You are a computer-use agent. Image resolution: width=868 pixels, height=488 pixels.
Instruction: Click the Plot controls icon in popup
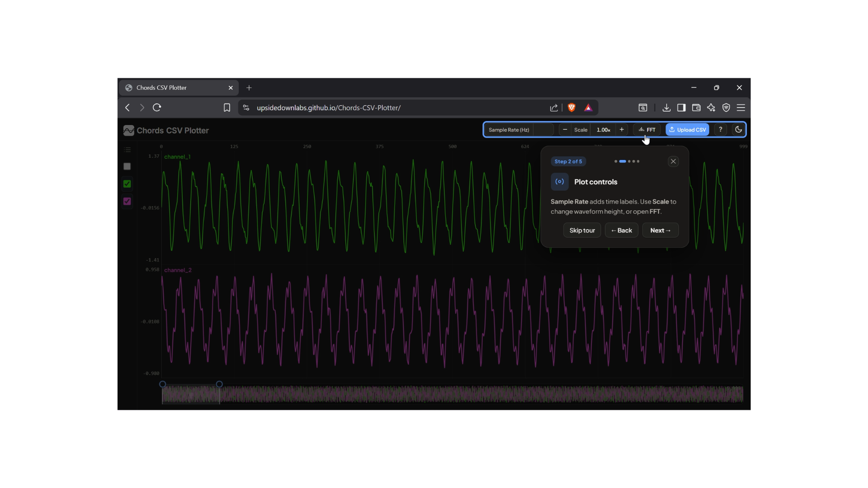pos(560,182)
